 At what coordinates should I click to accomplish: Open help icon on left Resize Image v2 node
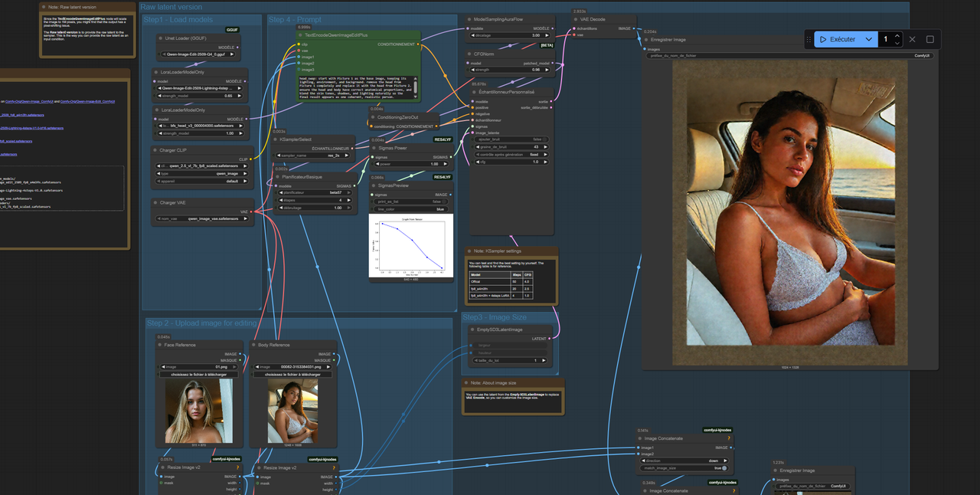(x=237, y=467)
